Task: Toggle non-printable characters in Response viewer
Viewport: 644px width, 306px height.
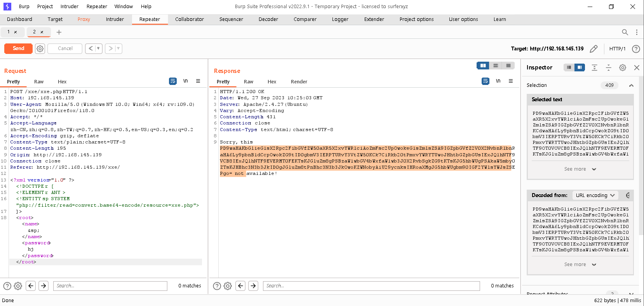Action: pos(498,81)
